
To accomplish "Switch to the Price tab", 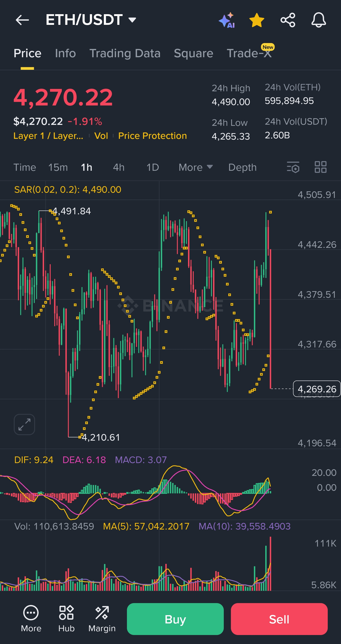I will tap(27, 53).
